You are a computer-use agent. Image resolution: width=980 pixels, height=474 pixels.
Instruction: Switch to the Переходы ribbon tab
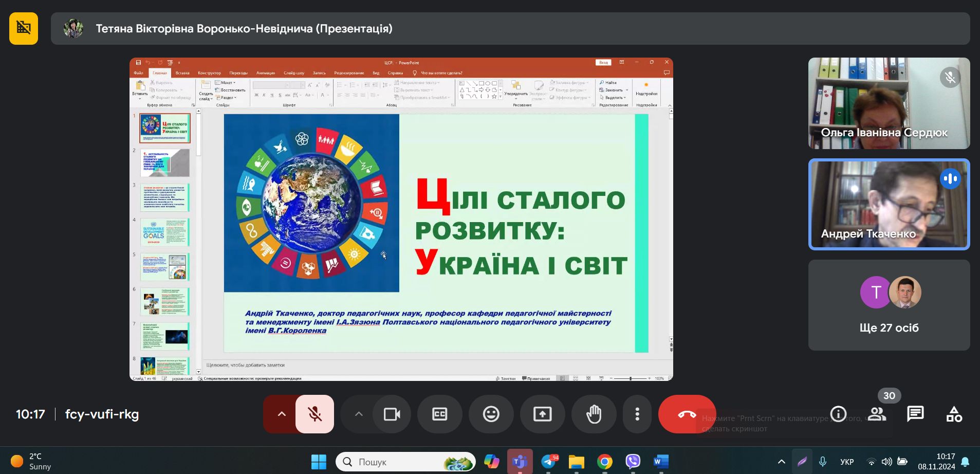click(238, 73)
